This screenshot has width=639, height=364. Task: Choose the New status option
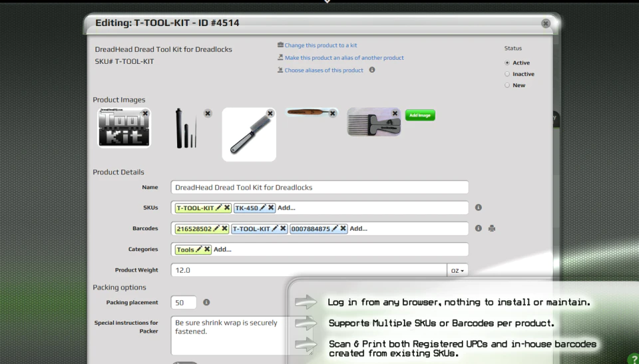pos(507,85)
